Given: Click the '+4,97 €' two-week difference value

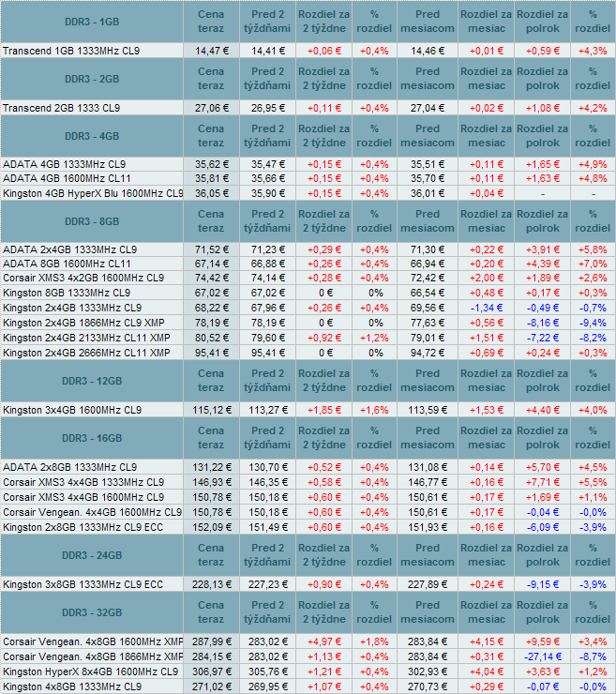Looking at the screenshot, I should [324, 641].
